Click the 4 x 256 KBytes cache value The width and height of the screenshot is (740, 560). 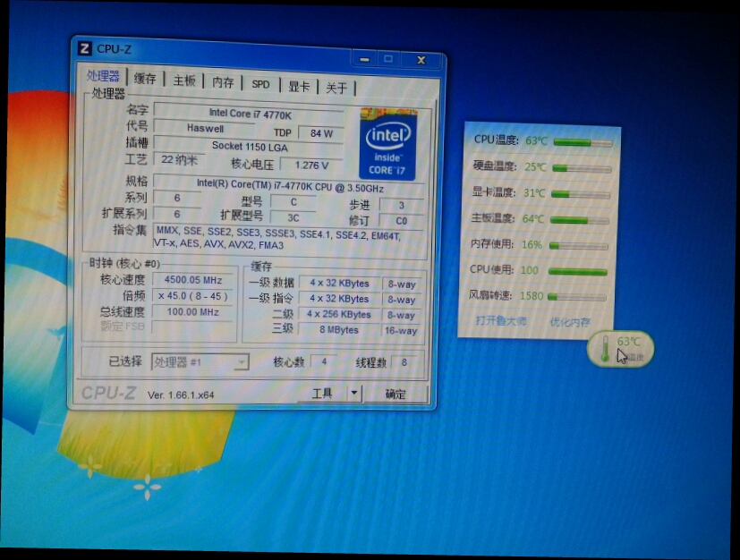click(x=339, y=314)
